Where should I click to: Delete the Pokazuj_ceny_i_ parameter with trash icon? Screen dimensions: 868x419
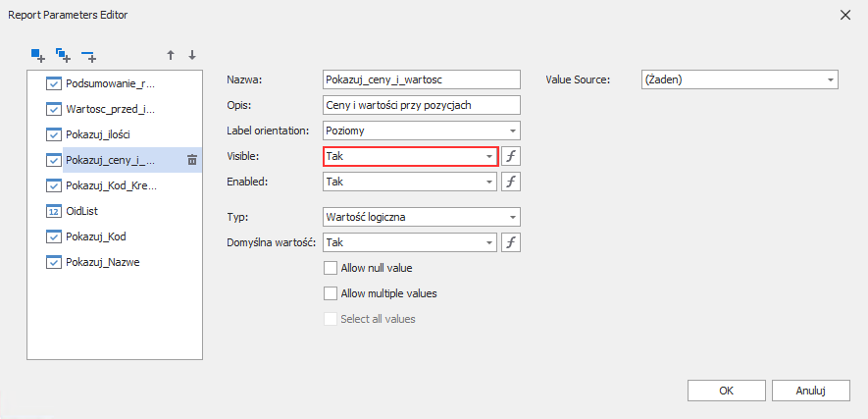point(192,160)
